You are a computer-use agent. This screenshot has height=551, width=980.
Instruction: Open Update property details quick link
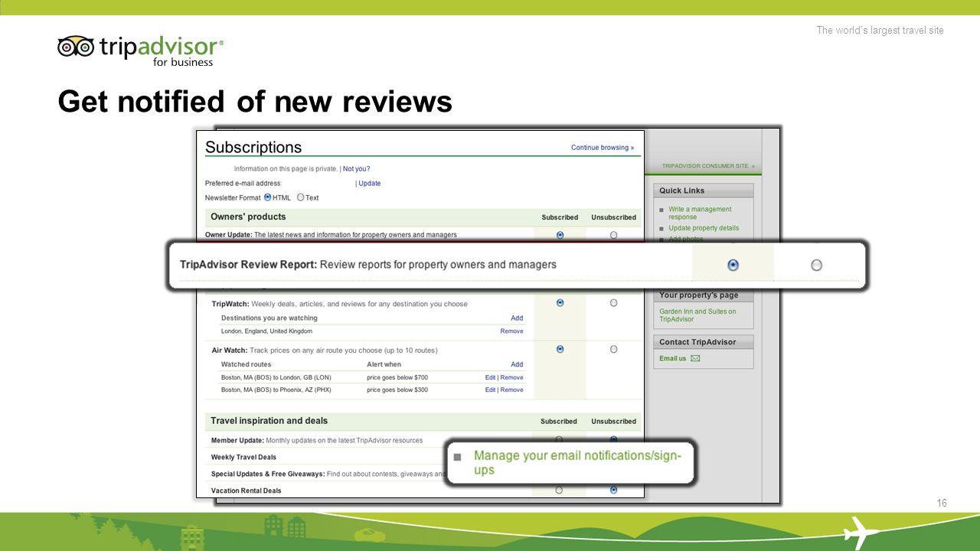[x=704, y=228]
